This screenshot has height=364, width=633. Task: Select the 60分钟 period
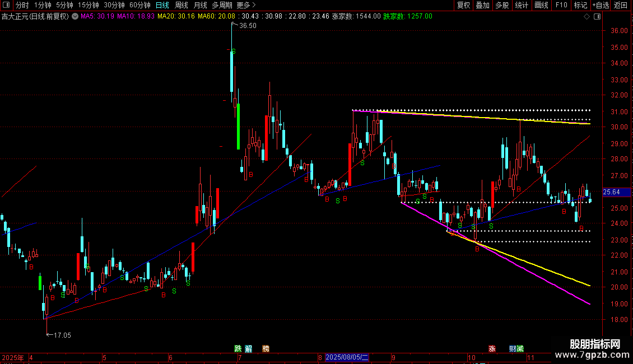click(139, 5)
